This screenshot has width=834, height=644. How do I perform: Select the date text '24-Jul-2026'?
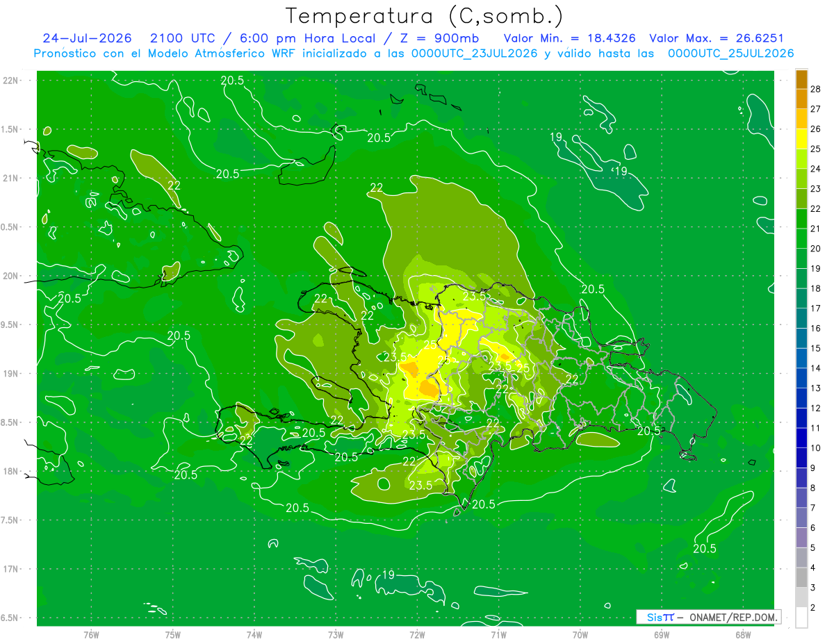87,38
